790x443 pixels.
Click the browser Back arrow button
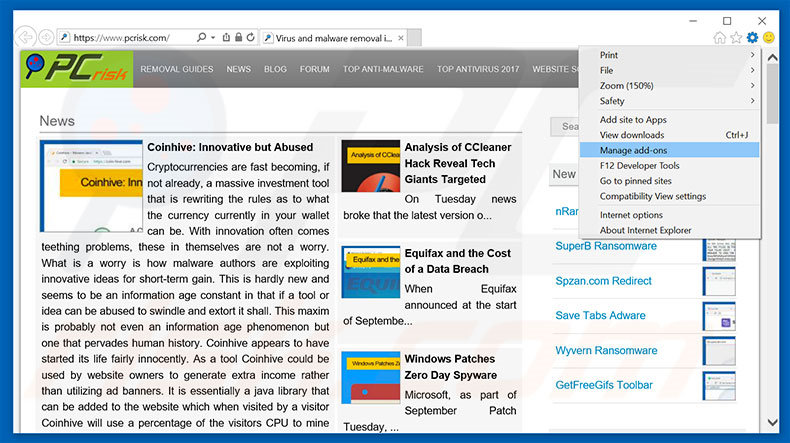(x=25, y=37)
